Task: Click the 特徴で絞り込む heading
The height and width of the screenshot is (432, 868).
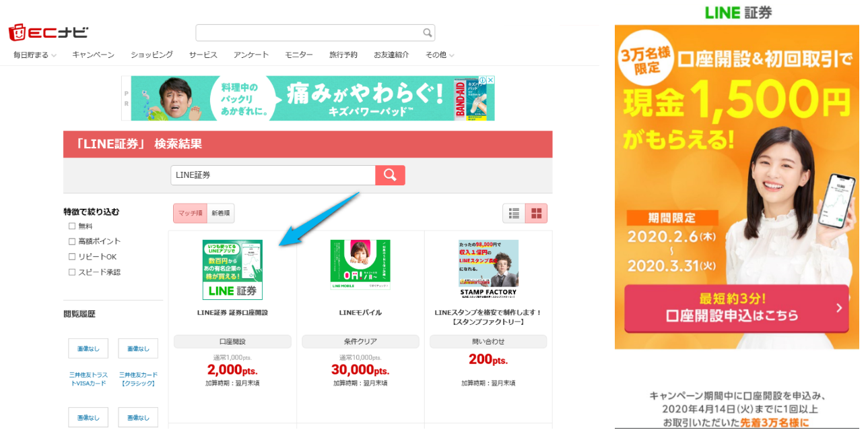Action: (x=92, y=212)
